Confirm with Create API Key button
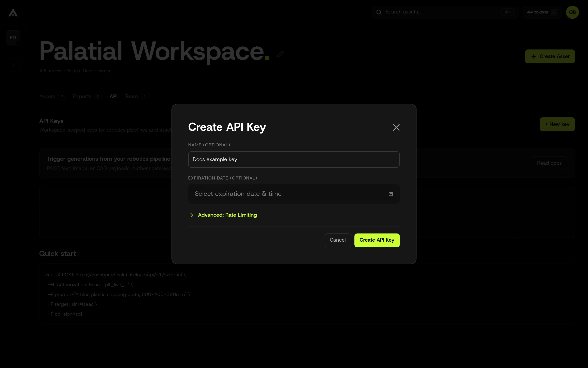588x368 pixels. (x=377, y=240)
